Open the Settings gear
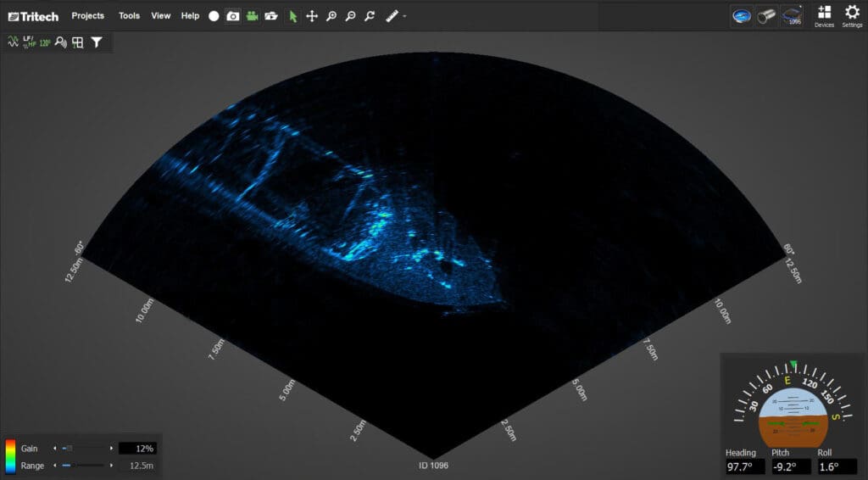The height and width of the screenshot is (480, 868). coord(852,16)
